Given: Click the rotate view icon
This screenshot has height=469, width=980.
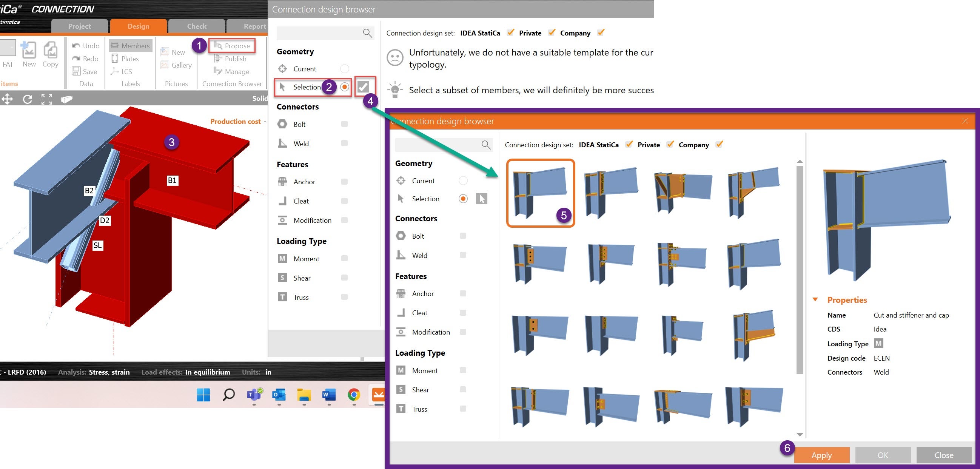Looking at the screenshot, I should point(28,99).
